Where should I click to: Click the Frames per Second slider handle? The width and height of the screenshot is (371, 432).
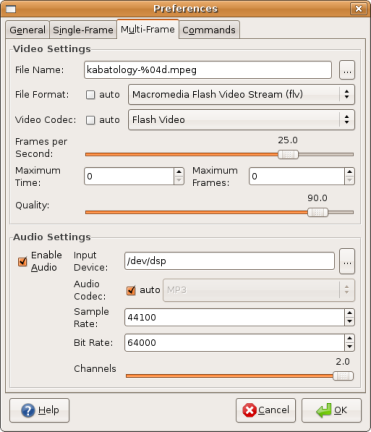tap(288, 154)
